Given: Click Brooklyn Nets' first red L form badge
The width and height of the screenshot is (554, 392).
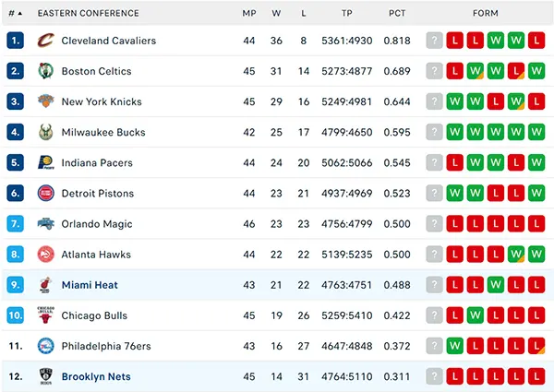Looking at the screenshot, I should (454, 376).
